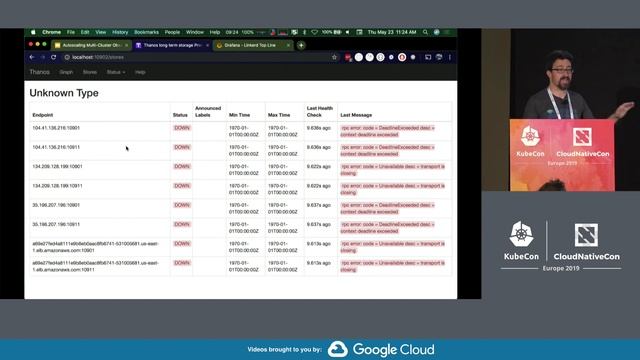The width and height of the screenshot is (640, 360).
Task: Expand the Status dropdown in Thanos navbar
Action: (x=116, y=72)
